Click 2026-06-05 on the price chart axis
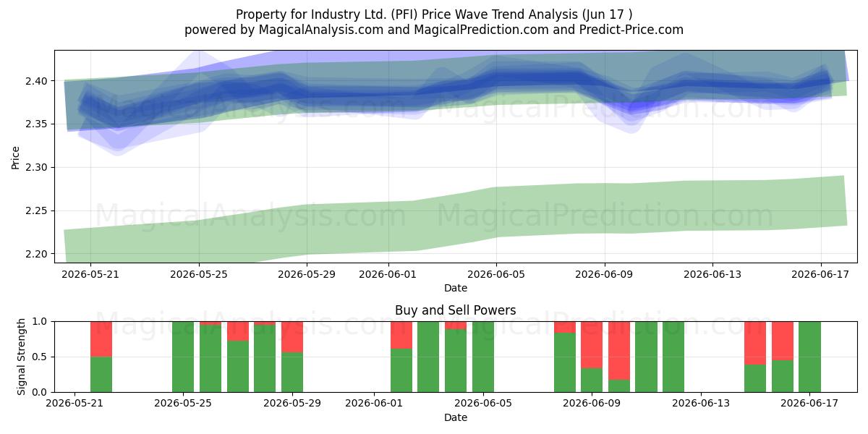Screen dimensions: 868x434 [x=496, y=274]
